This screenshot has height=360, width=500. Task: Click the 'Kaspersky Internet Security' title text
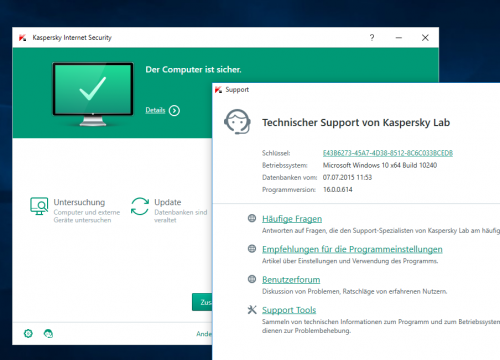coord(72,38)
